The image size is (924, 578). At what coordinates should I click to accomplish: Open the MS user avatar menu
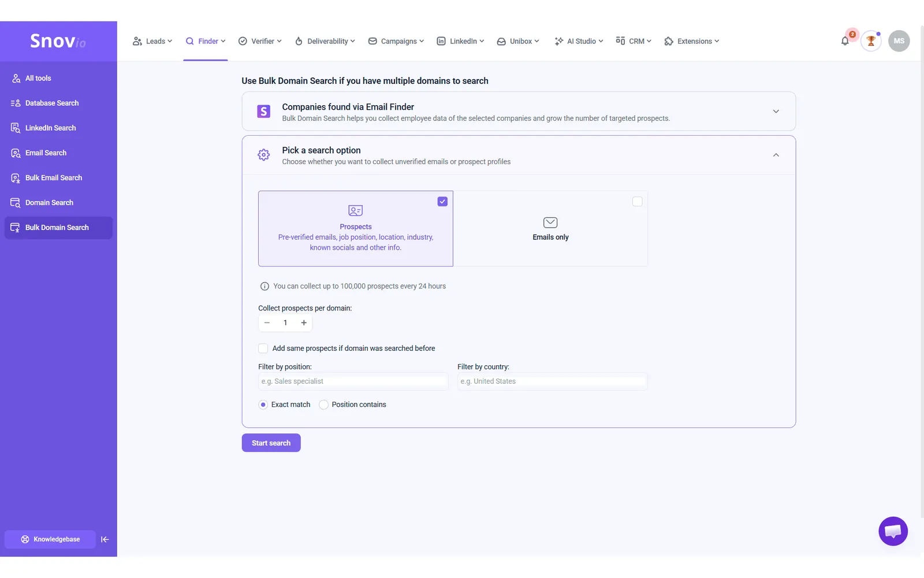(x=899, y=41)
